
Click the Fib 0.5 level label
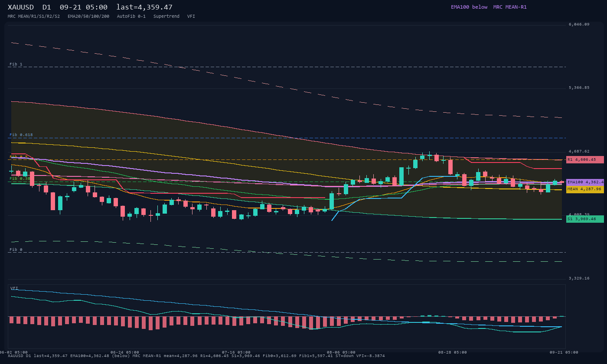point(19,157)
